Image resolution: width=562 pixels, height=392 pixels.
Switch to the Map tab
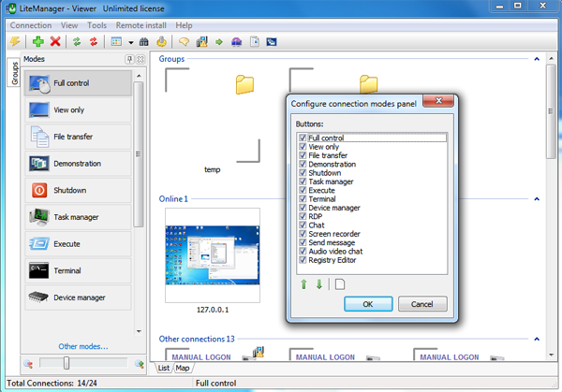pyautogui.click(x=183, y=368)
